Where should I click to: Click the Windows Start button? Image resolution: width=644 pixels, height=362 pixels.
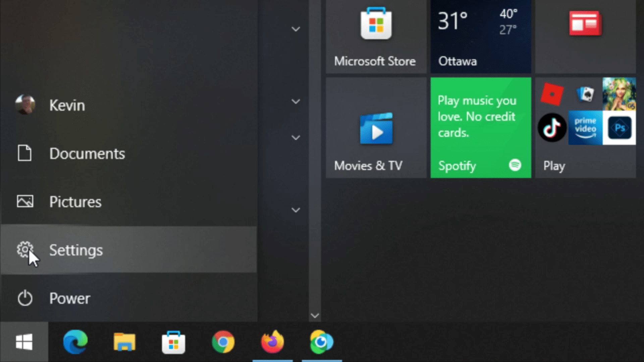click(x=24, y=342)
